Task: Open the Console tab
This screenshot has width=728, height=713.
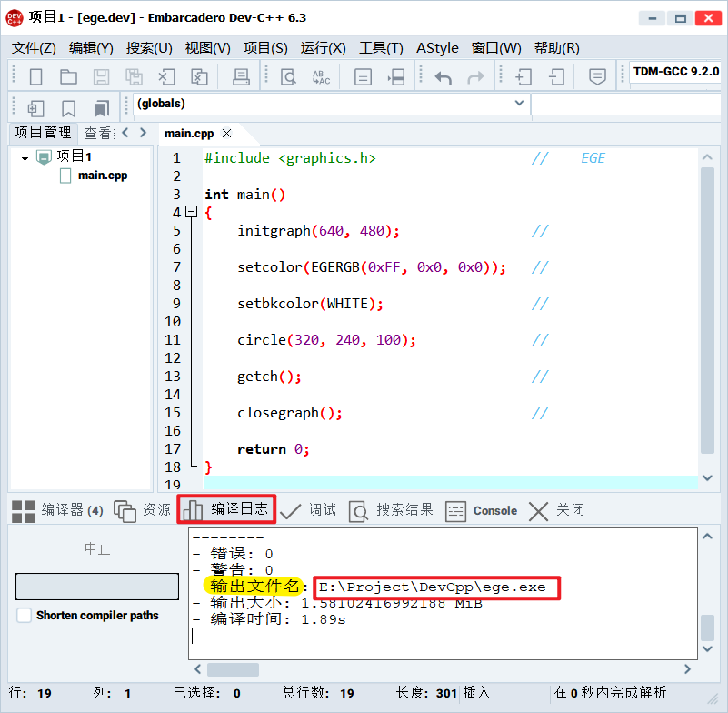Action: pos(482,510)
